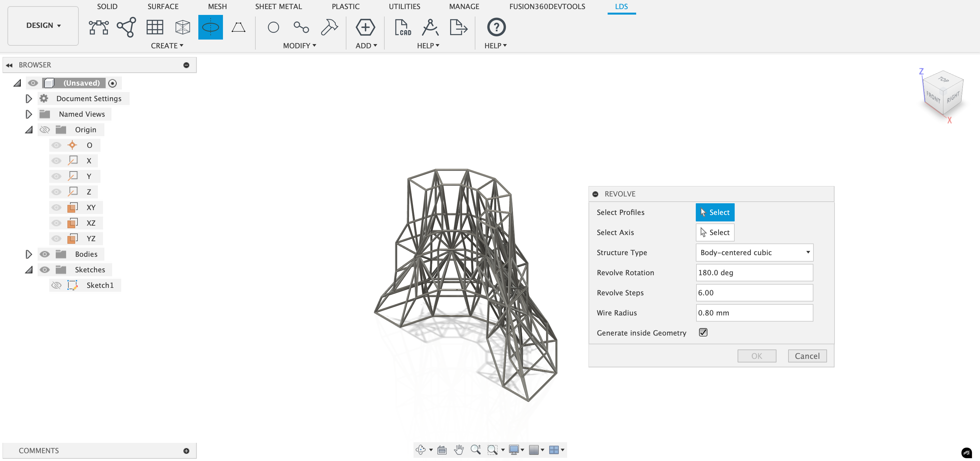
Task: Click the pan hand navigation icon
Action: (459, 450)
